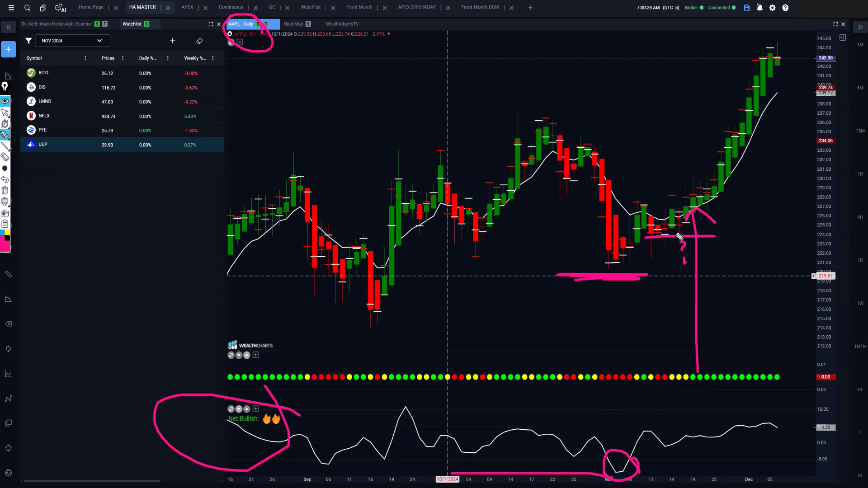Image resolution: width=868 pixels, height=488 pixels.
Task: Take a screenshot with the camera icon
Action: 5,213
